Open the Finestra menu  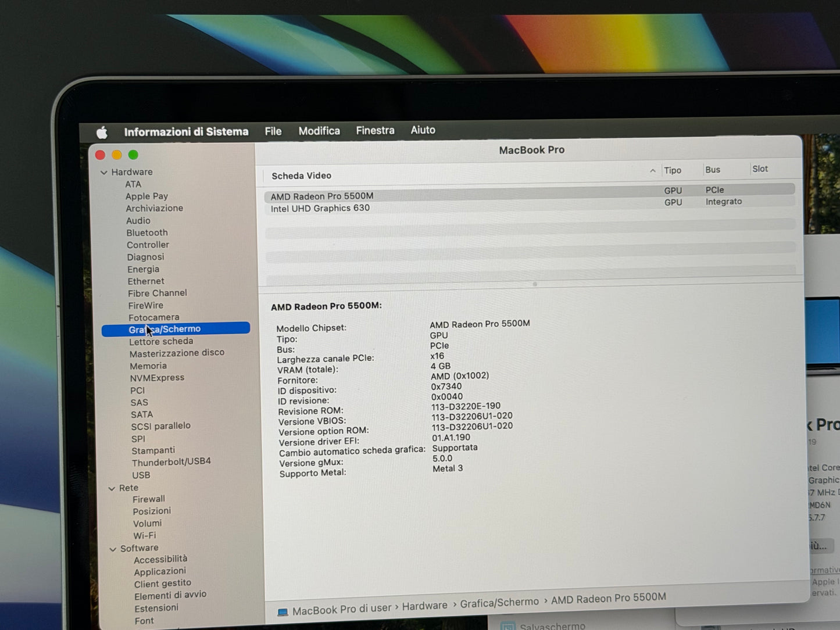point(375,130)
